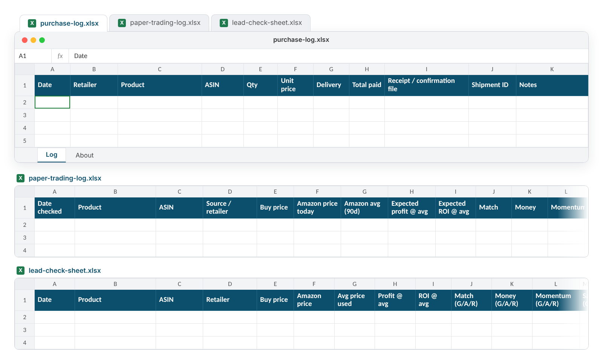
Task: Click the Total paid header cell
Action: coord(367,85)
